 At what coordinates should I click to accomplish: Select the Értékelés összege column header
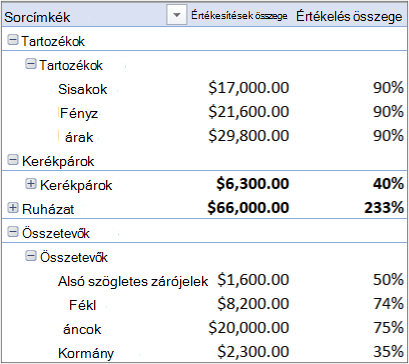(349, 17)
